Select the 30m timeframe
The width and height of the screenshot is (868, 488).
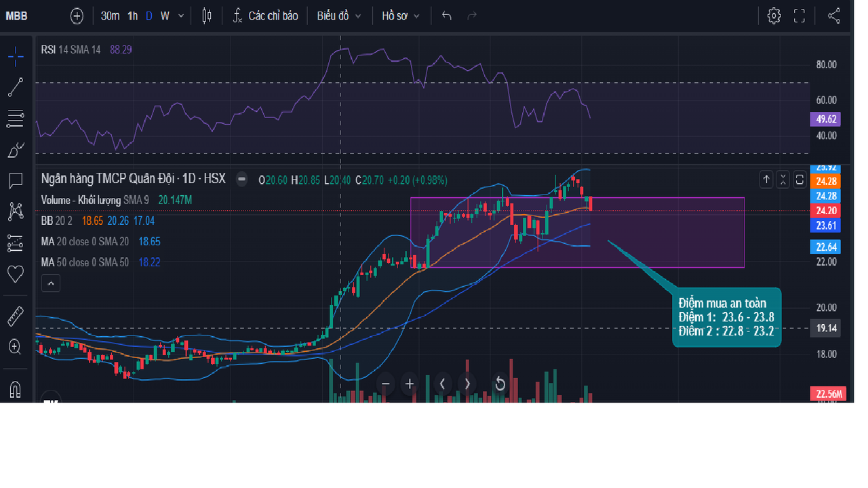(x=110, y=16)
